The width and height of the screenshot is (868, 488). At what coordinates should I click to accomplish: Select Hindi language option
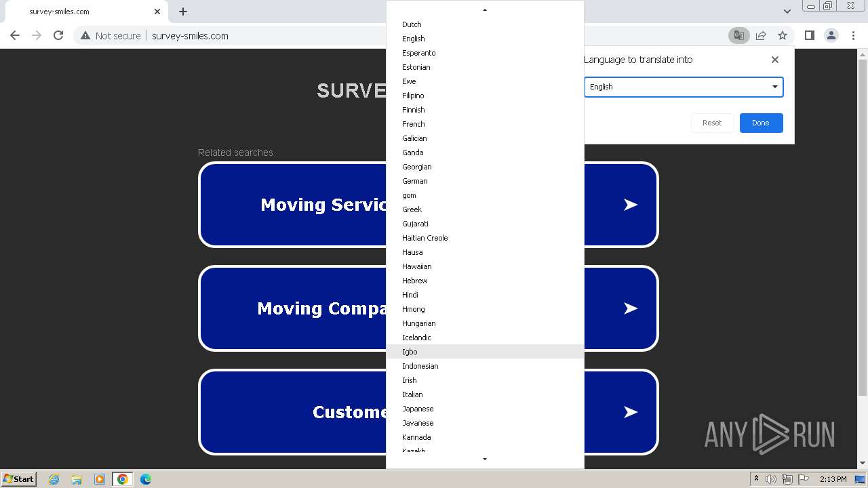pos(485,295)
